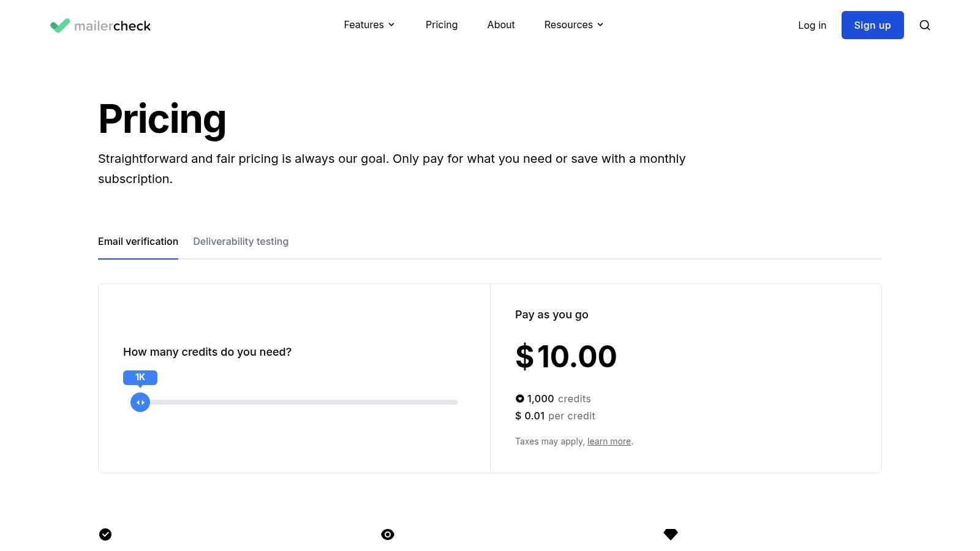Click the eye feature icon
The height and width of the screenshot is (551, 980).
pyautogui.click(x=388, y=534)
